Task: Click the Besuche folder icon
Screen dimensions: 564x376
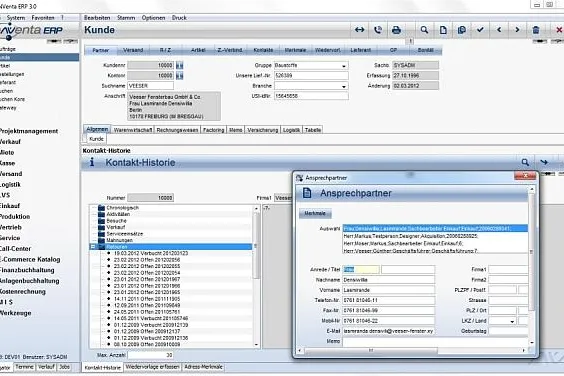Action: tap(101, 221)
